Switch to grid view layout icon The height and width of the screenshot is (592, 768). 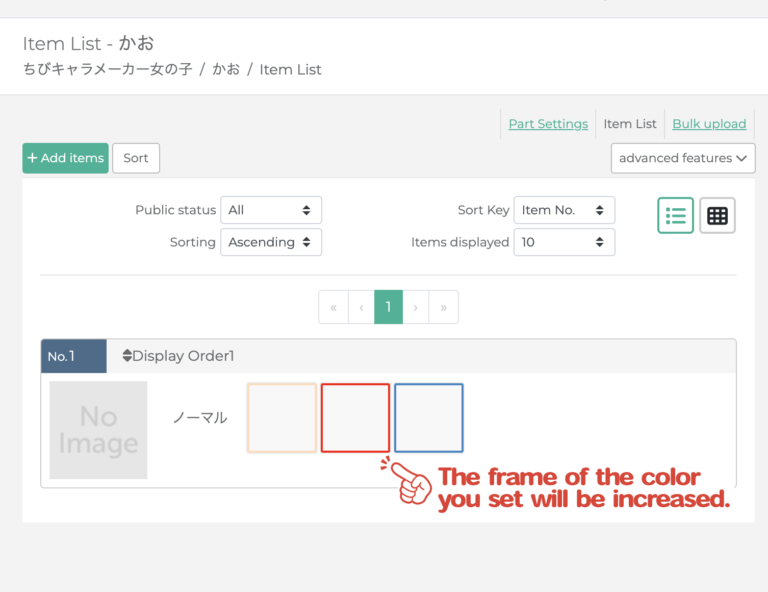pyautogui.click(x=717, y=215)
